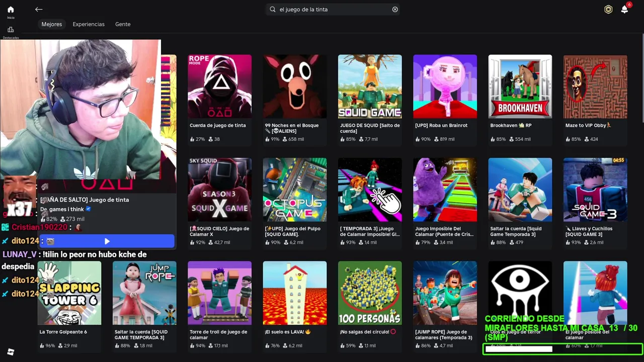Open 'JUEGO DE SQUID [Salto de cuerda]' thumbnail
644x362 pixels.
[x=370, y=86]
